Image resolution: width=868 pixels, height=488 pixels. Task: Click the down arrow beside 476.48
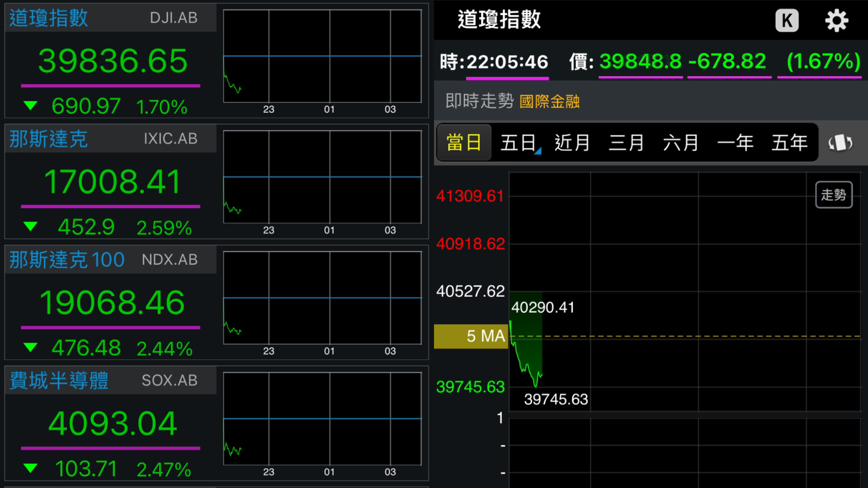(x=30, y=347)
